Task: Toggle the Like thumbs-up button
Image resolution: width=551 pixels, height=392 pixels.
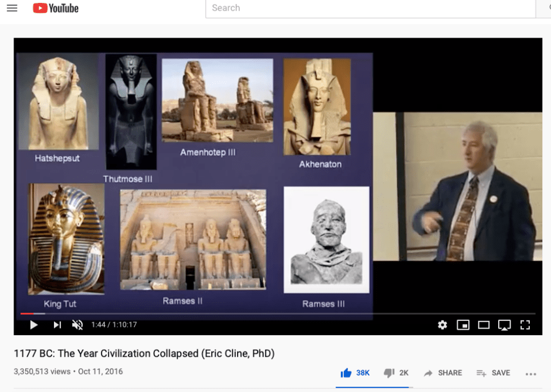Action: coord(346,373)
